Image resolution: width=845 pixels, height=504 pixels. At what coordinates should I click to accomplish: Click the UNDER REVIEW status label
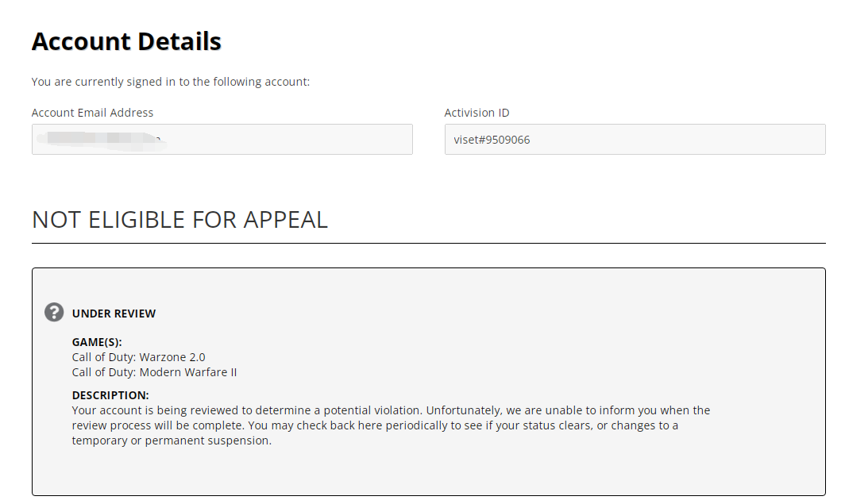pos(114,314)
